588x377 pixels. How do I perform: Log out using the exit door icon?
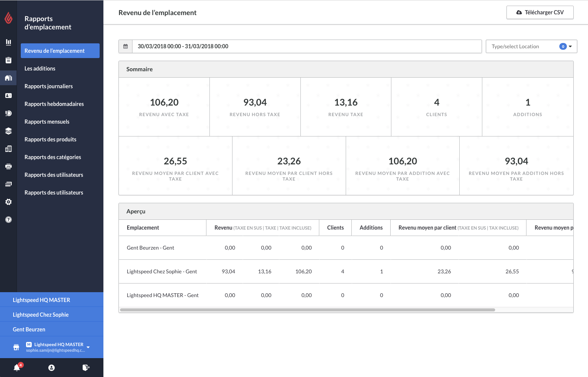pyautogui.click(x=86, y=368)
